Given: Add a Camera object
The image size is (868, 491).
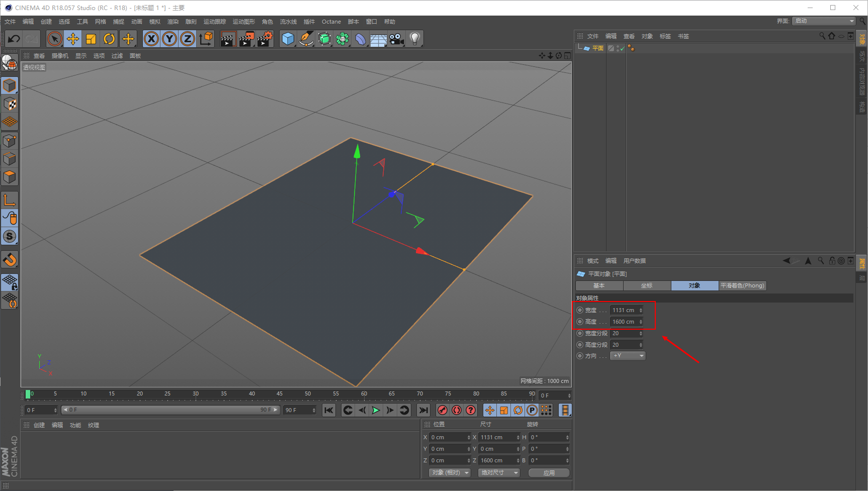Looking at the screenshot, I should (x=397, y=39).
